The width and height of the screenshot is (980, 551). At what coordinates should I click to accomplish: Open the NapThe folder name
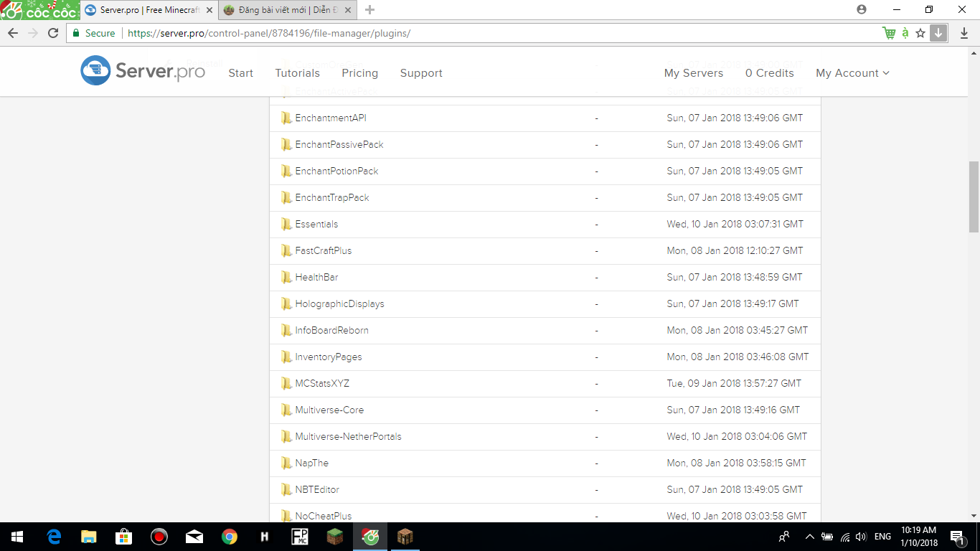(x=312, y=463)
